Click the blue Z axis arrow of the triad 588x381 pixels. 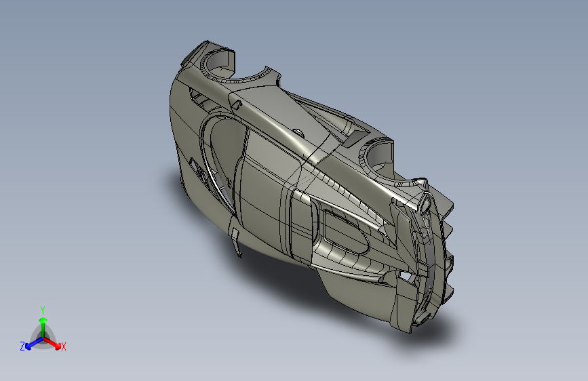point(35,344)
